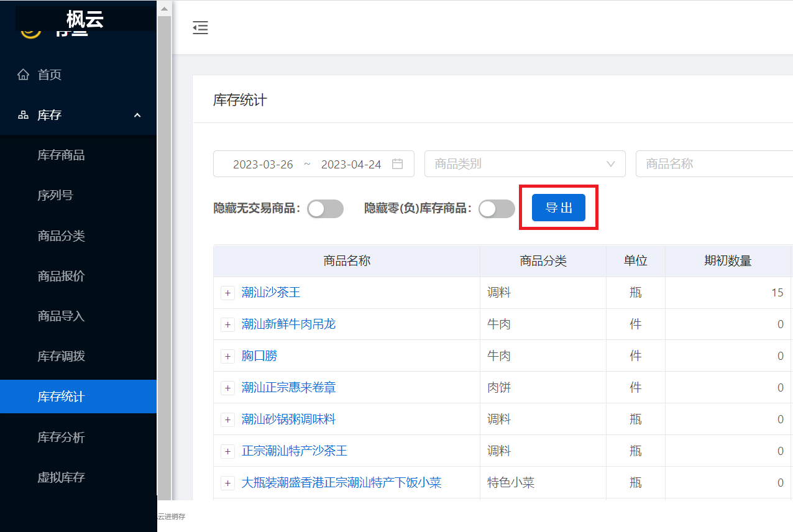Expand the 正宗潮汕特产沙茶王 row

227,451
